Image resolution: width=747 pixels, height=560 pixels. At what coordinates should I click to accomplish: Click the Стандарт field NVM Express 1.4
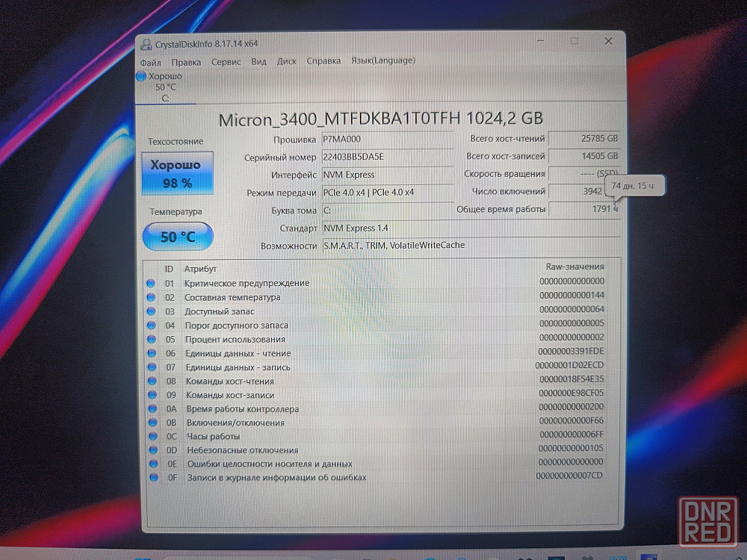[x=471, y=228]
